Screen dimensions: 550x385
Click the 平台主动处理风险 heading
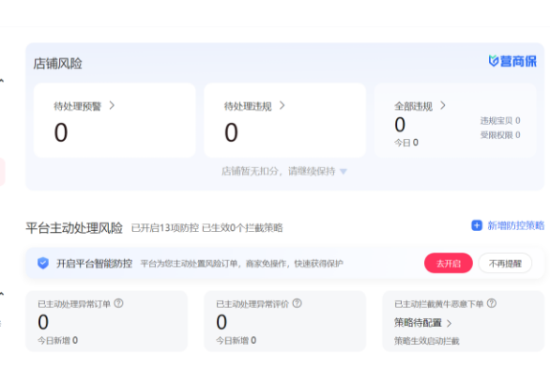pos(74,228)
